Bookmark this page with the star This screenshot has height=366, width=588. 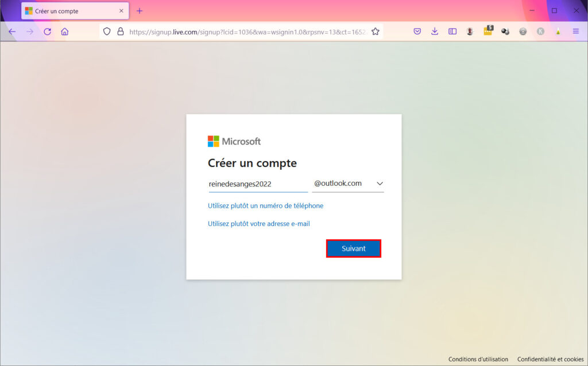point(376,32)
